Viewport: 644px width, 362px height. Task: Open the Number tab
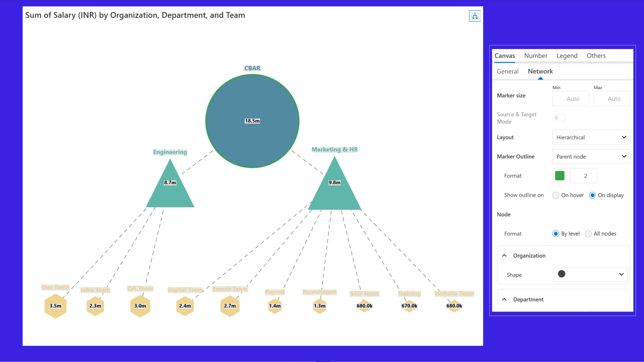point(536,56)
